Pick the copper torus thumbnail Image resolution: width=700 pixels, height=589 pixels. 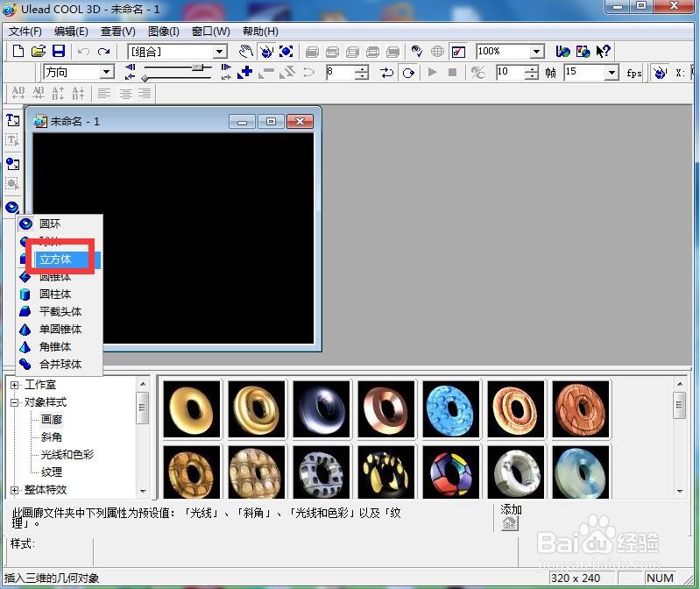pyautogui.click(x=386, y=408)
